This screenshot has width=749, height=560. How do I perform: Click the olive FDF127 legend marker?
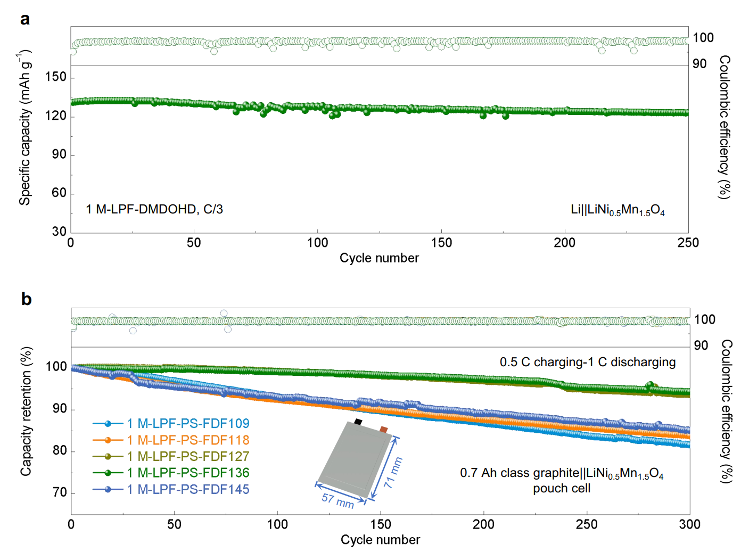108,457
